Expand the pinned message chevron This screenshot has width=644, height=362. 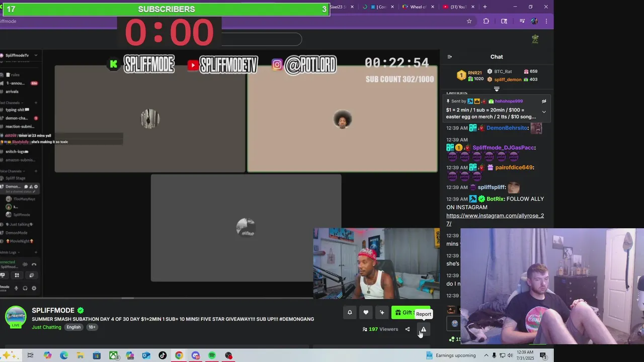[x=544, y=112]
